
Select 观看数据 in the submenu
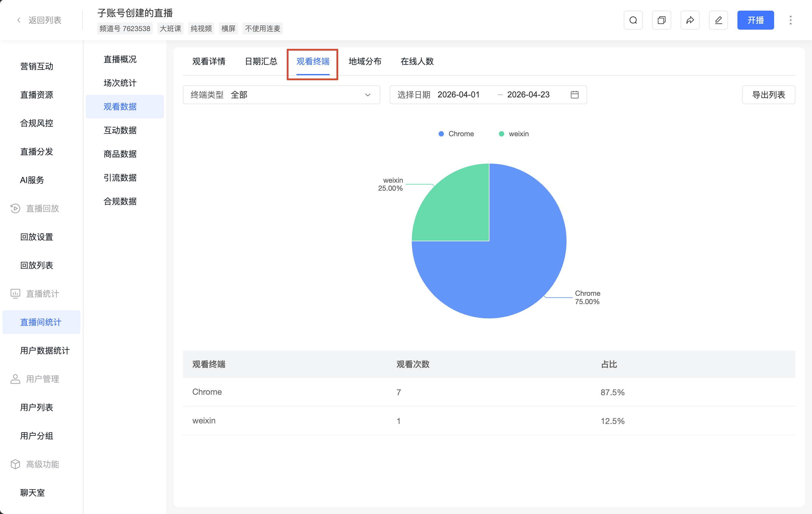coord(125,107)
